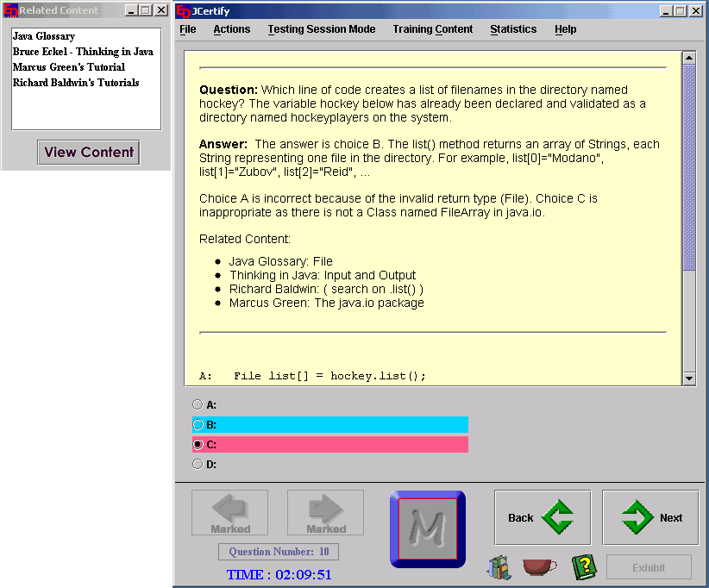
Task: Choose answer D radio button
Action: coord(198,464)
